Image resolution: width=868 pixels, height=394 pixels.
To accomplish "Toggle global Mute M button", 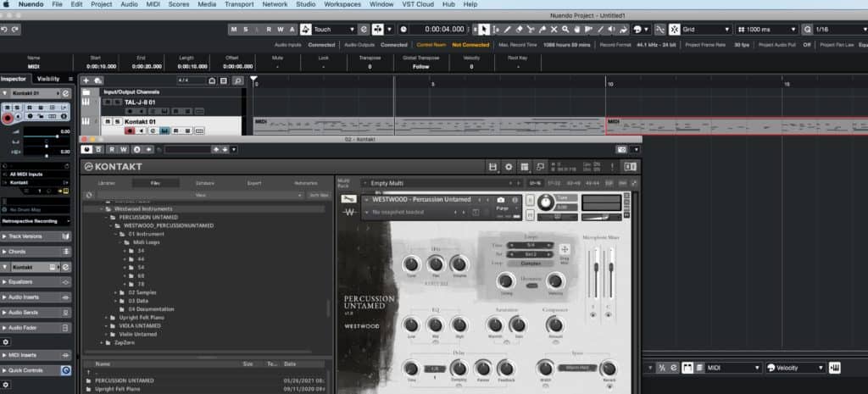I will pos(234,30).
